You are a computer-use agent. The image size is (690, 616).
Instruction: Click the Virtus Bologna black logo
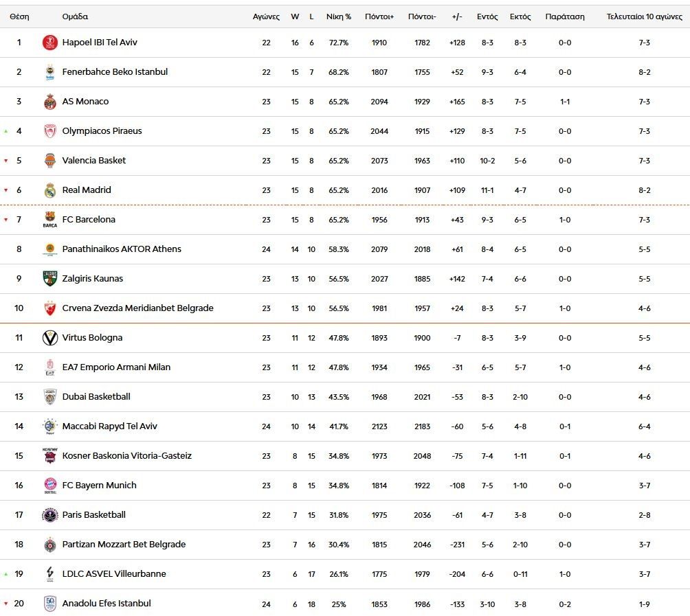coord(49,338)
